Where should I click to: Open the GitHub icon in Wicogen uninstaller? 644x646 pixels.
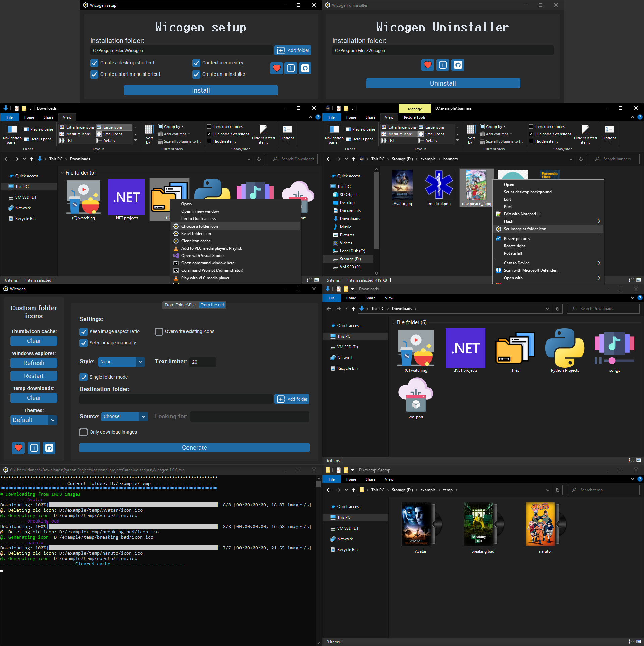(x=458, y=65)
